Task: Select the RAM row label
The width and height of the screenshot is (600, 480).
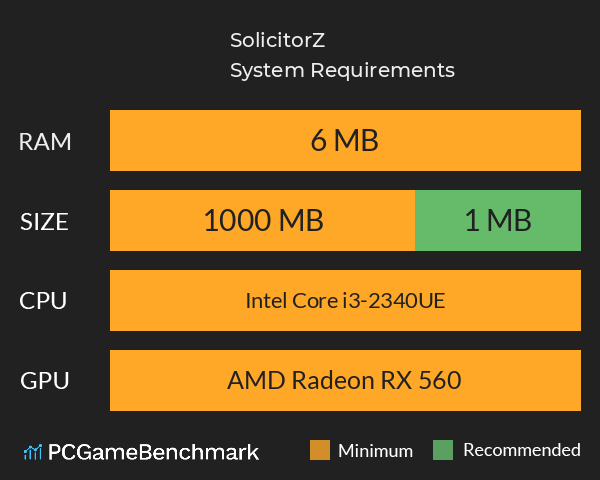Action: pos(45,141)
